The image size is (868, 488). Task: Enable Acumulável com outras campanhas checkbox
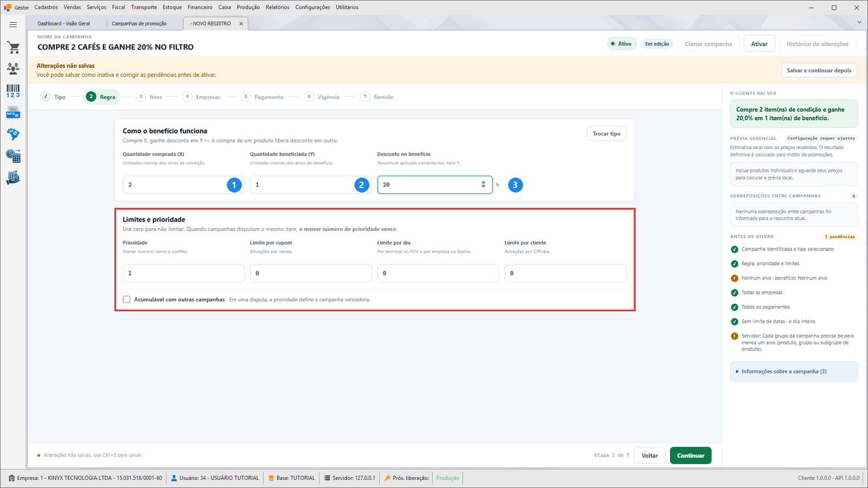[x=126, y=299]
